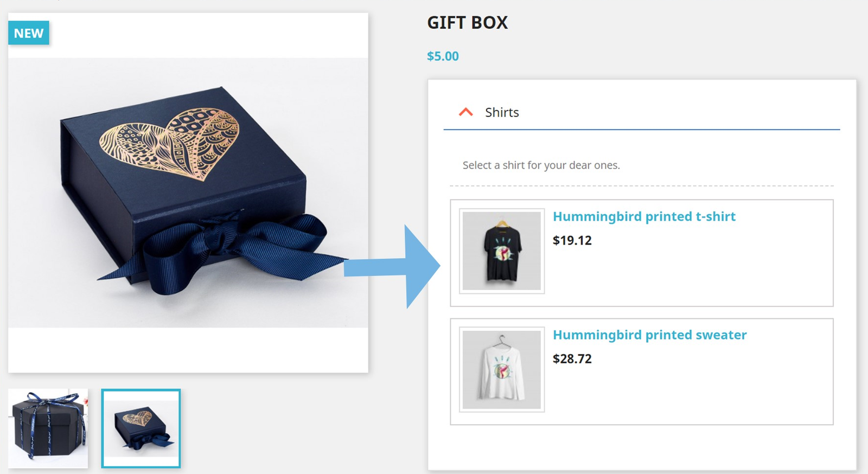Click the NEW badge on product image
This screenshot has height=474, width=868.
(29, 33)
